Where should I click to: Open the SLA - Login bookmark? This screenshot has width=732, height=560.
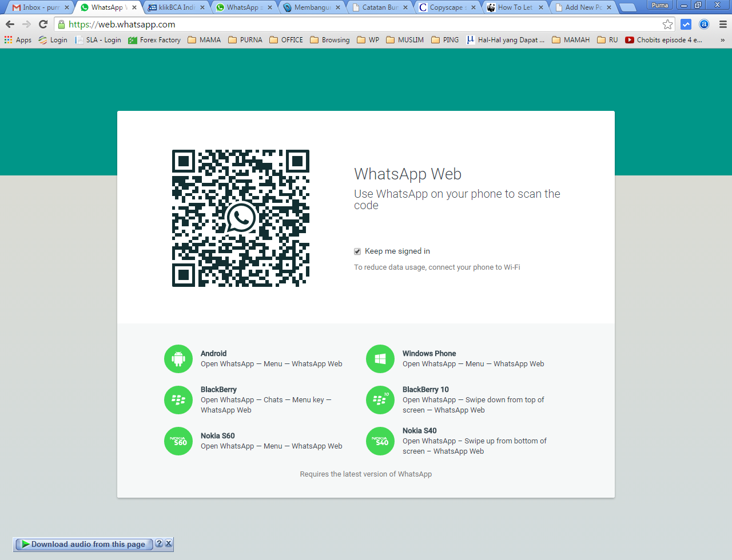click(x=98, y=40)
